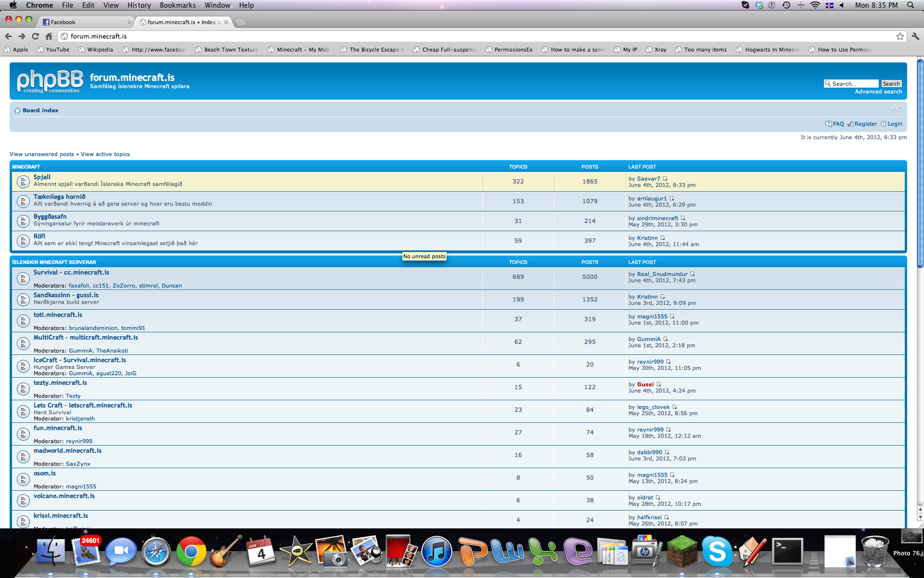
Task: Click the scrollbar down arrow
Action: [x=920, y=517]
